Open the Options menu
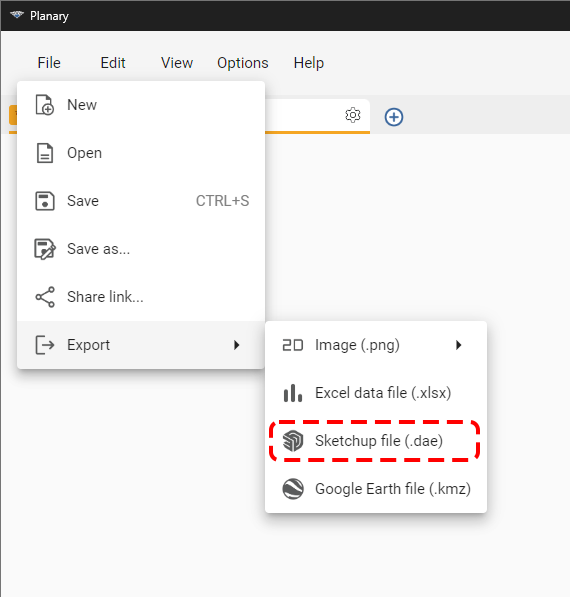 tap(243, 63)
